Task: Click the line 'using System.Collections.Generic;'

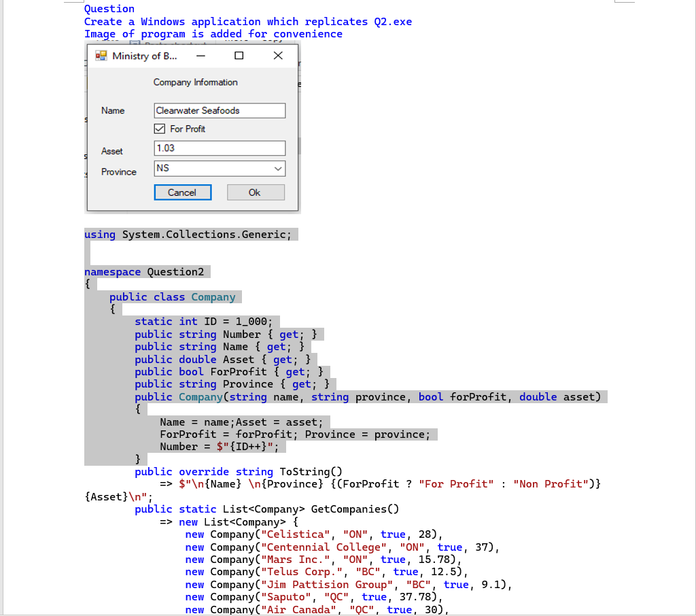Action: 188,235
